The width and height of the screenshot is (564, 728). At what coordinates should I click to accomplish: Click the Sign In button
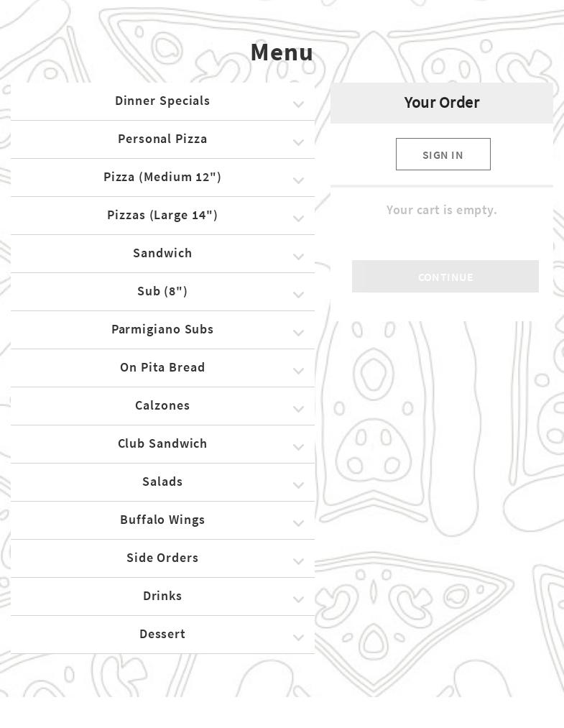pyautogui.click(x=443, y=155)
